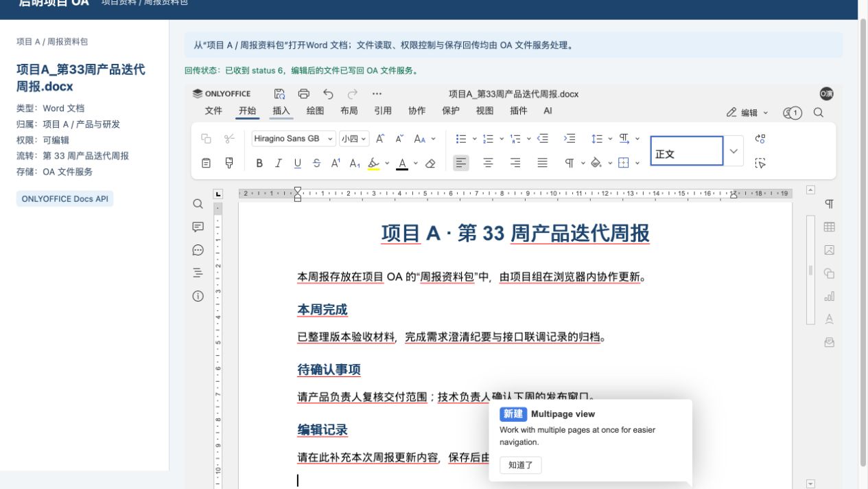
Task: Click the collaborators count icon
Action: click(793, 113)
